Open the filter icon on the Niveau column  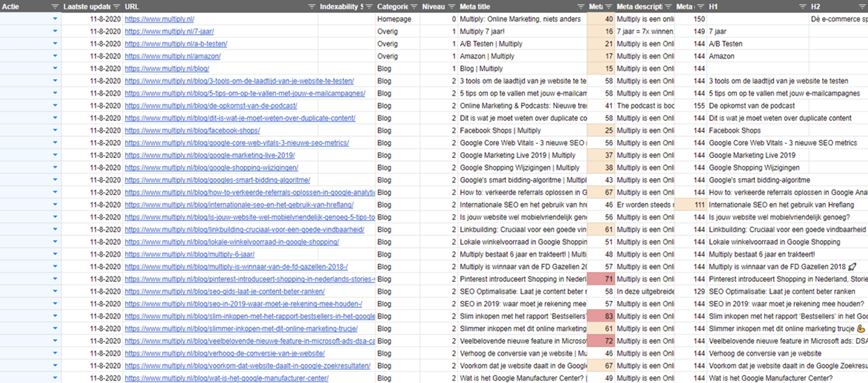(x=451, y=6)
